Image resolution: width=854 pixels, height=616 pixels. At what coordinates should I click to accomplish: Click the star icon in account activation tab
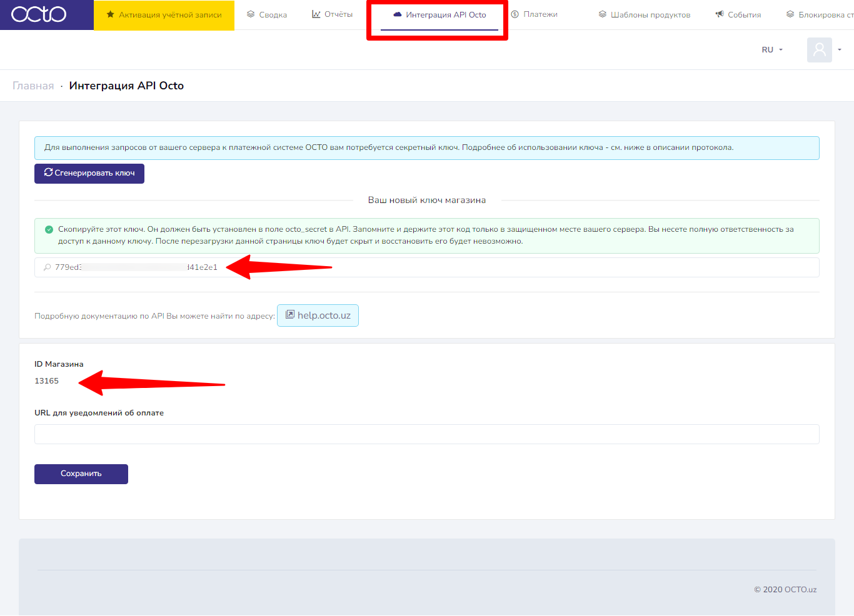111,14
